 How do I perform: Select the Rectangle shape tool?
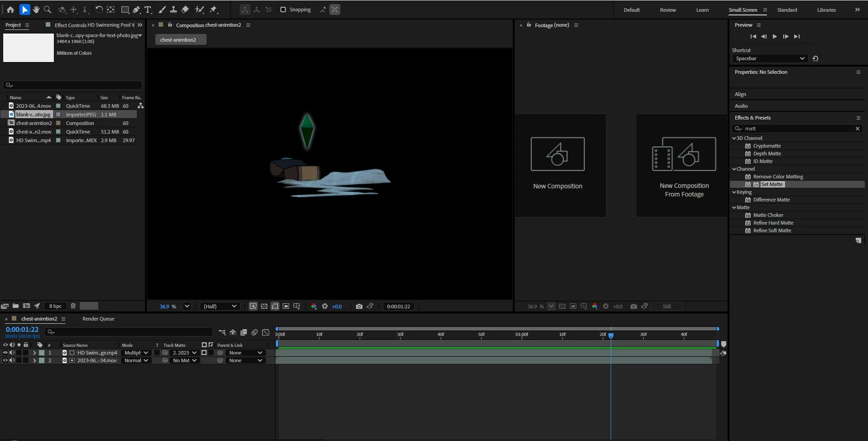(x=125, y=10)
